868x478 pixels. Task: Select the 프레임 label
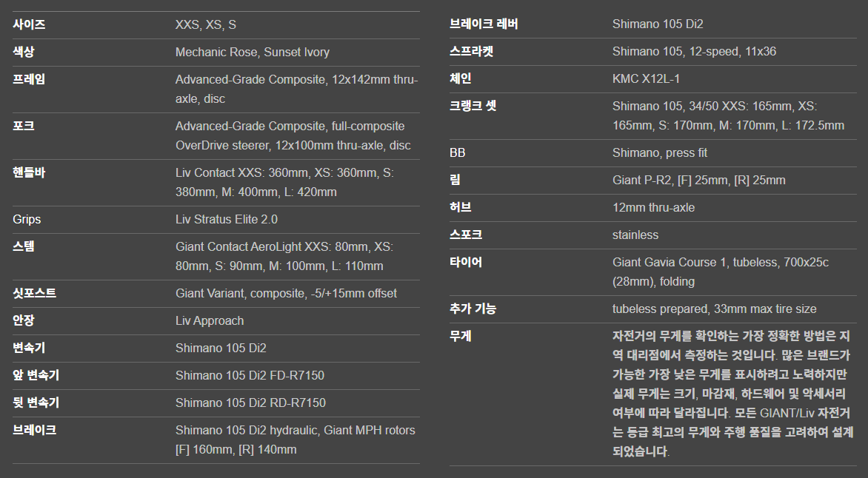(29, 79)
